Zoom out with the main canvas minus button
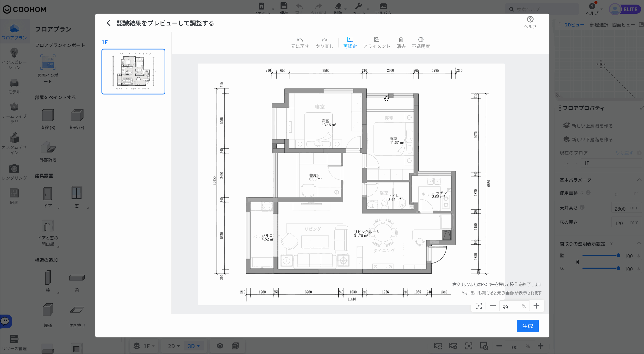This screenshot has width=644, height=354. (x=499, y=346)
